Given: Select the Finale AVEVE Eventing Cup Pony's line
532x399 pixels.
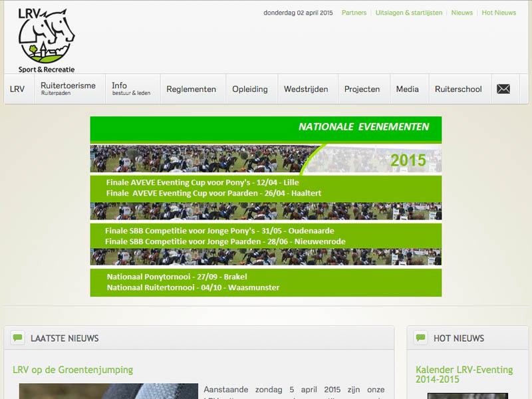Looking at the screenshot, I should click(203, 182).
